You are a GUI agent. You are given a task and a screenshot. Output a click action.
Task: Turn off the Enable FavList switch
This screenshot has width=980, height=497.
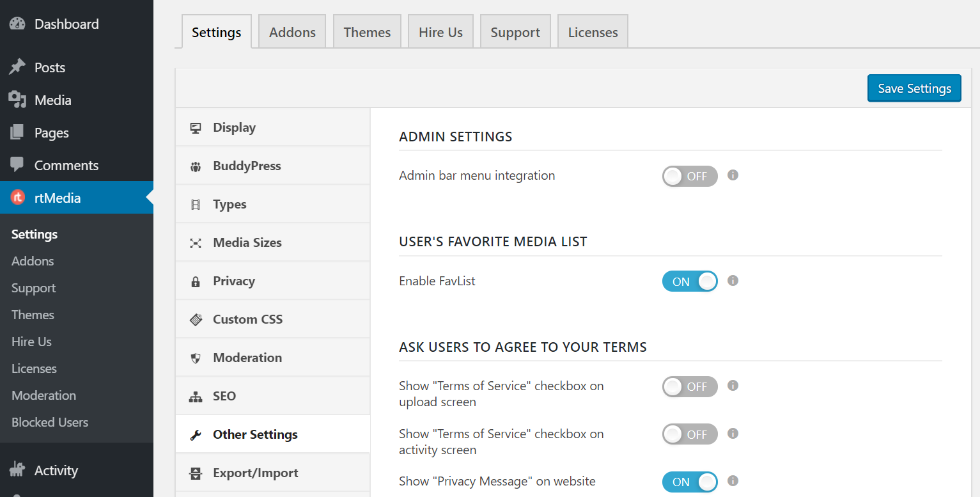click(x=690, y=281)
